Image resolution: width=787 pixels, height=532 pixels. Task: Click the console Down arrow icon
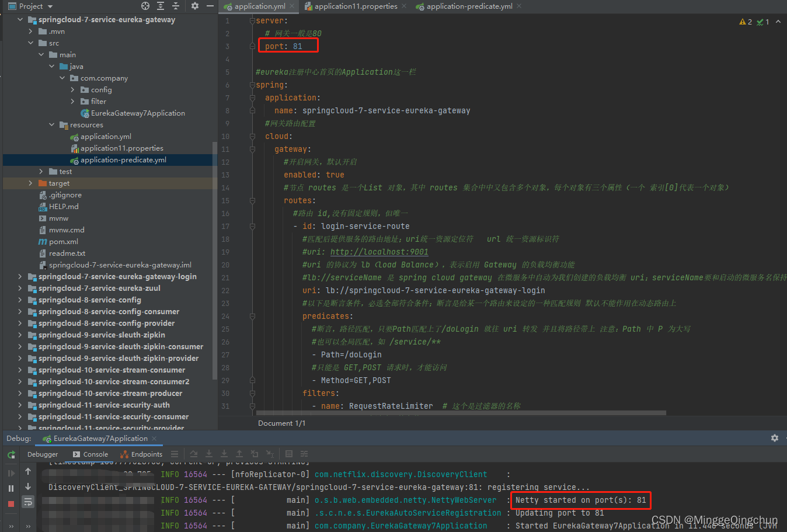28,486
